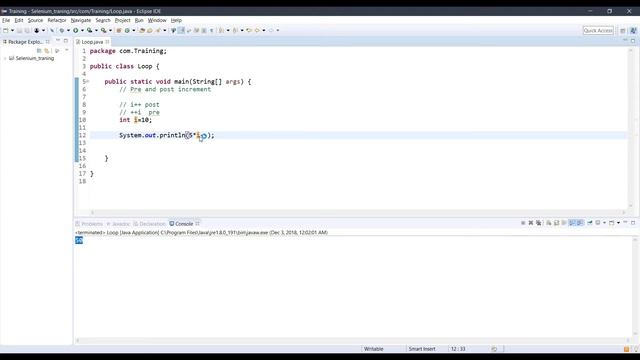
Task: Click the Terminate console square icon
Action: (523, 223)
